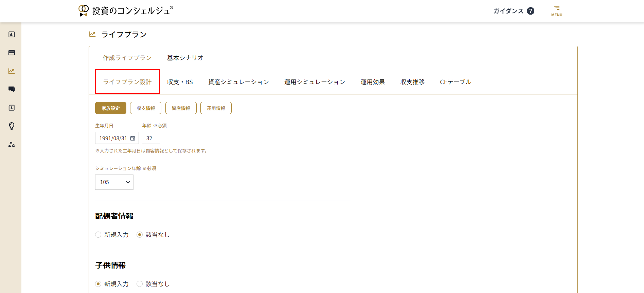
Task: Click the ライフプラン page heading text
Action: pyautogui.click(x=124, y=35)
